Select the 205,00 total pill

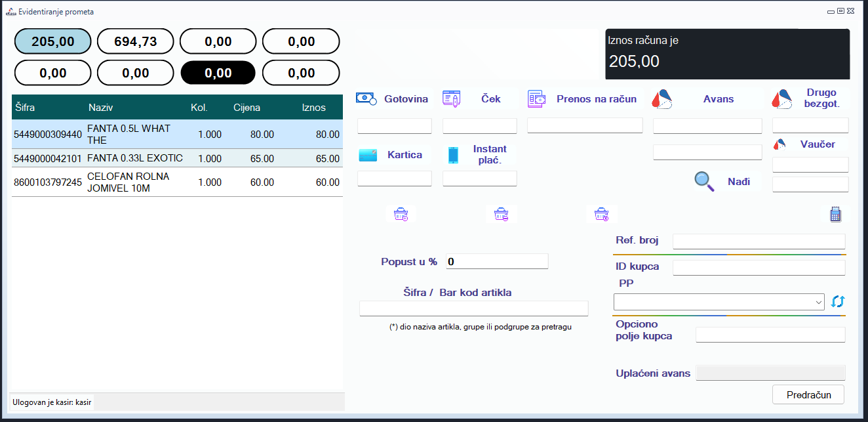click(53, 41)
